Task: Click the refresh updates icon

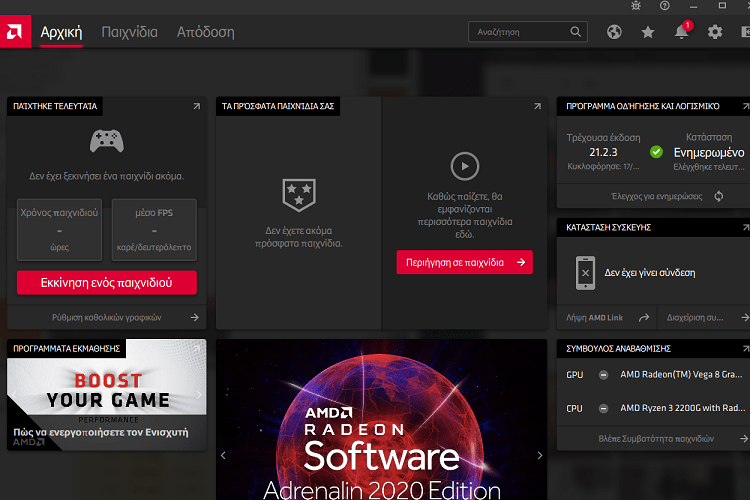Action: tap(718, 196)
